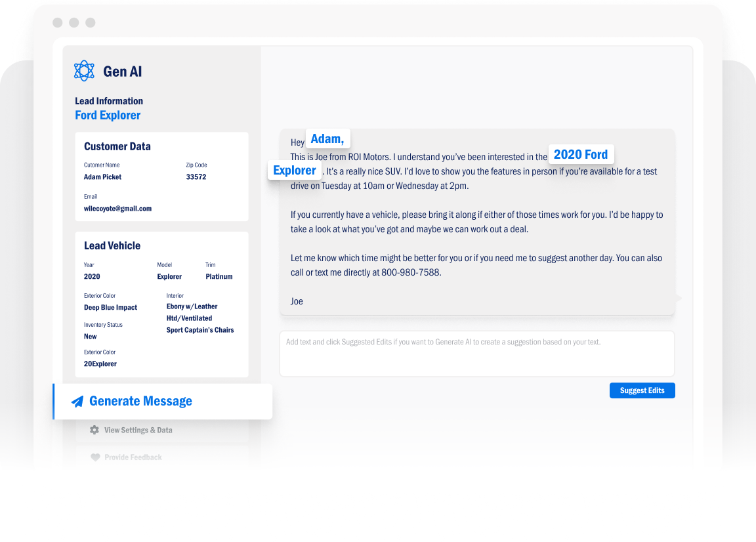This screenshot has width=756, height=542.
Task: Click the Ford Explorer lead title
Action: click(108, 115)
